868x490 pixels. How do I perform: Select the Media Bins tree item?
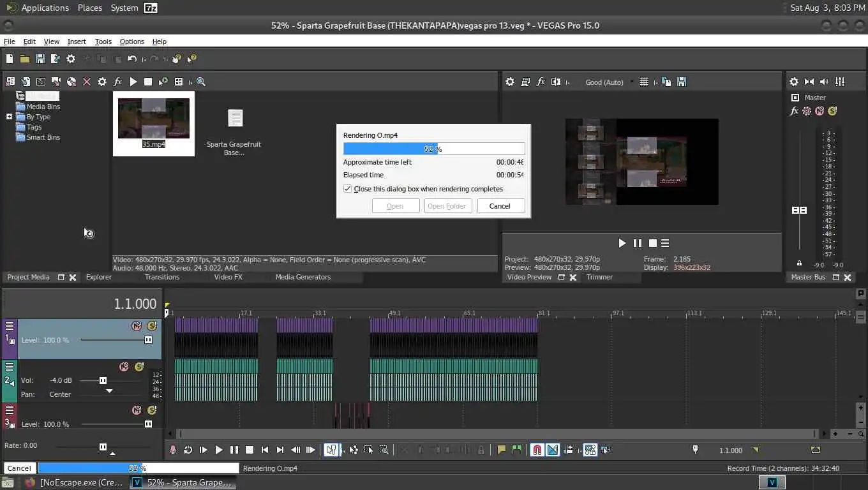tap(38, 107)
